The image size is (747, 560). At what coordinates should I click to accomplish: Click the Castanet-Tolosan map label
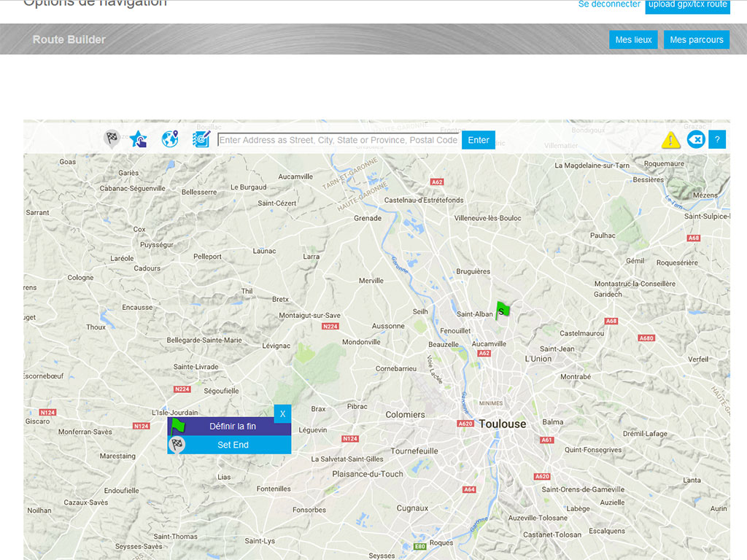pyautogui.click(x=552, y=534)
